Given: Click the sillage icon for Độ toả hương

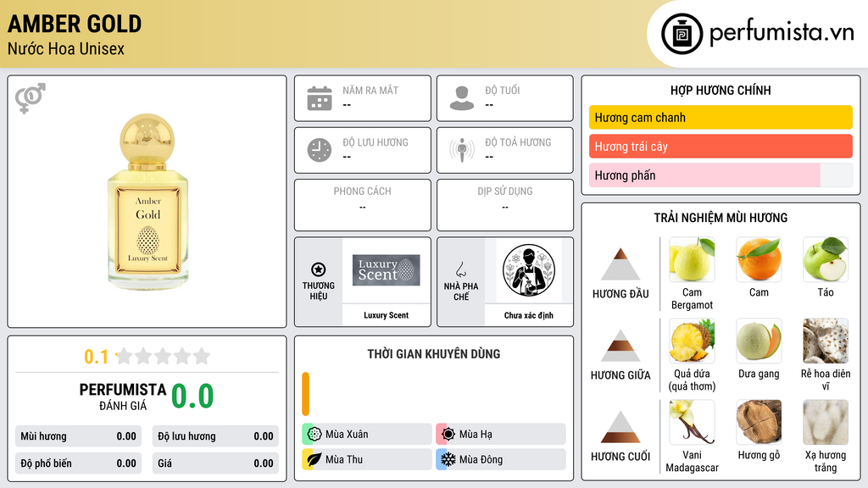Looking at the screenshot, I should 462,150.
